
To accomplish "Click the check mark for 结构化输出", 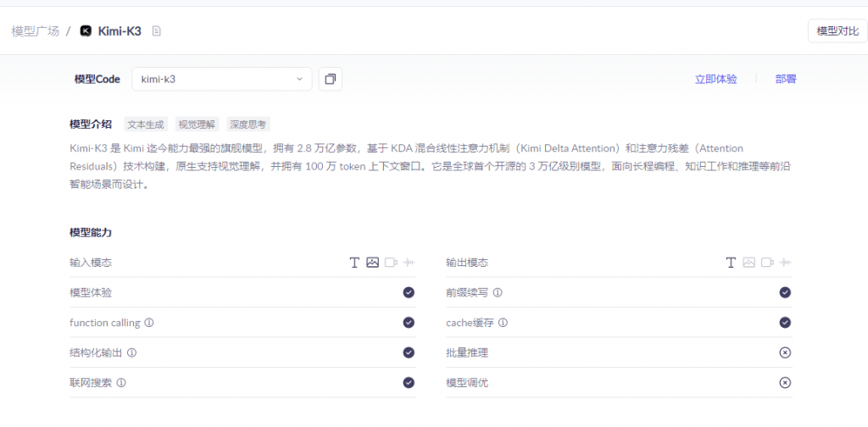I will tap(409, 352).
